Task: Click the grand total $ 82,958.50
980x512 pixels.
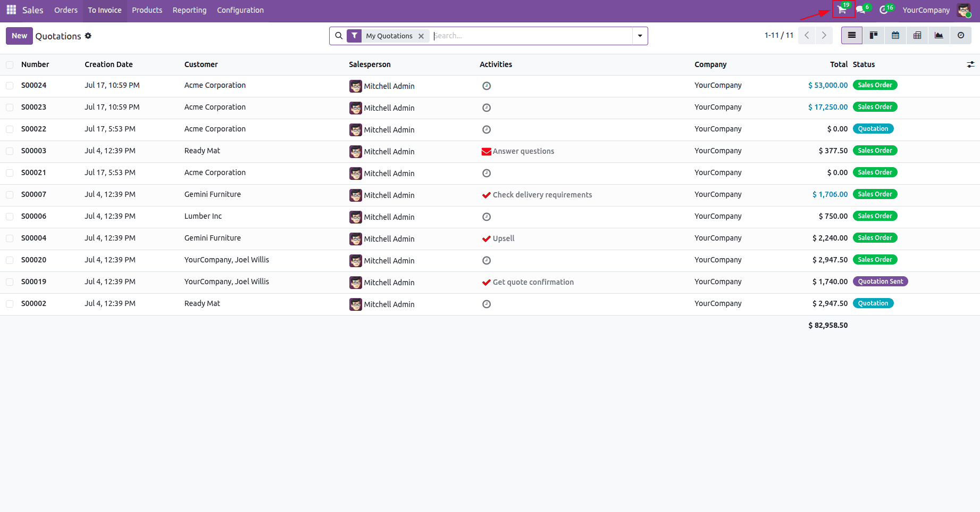Action: coord(828,325)
